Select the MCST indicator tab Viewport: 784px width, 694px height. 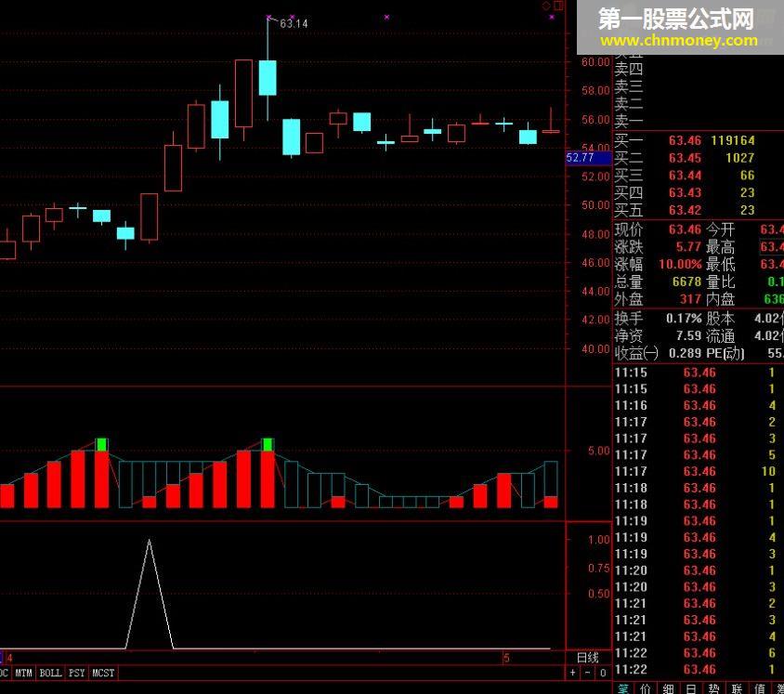(103, 673)
